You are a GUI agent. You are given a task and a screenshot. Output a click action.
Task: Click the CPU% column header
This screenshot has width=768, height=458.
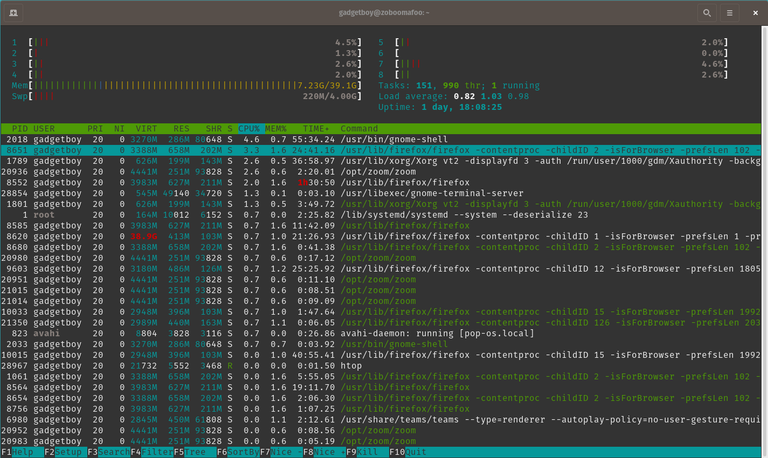(x=249, y=129)
